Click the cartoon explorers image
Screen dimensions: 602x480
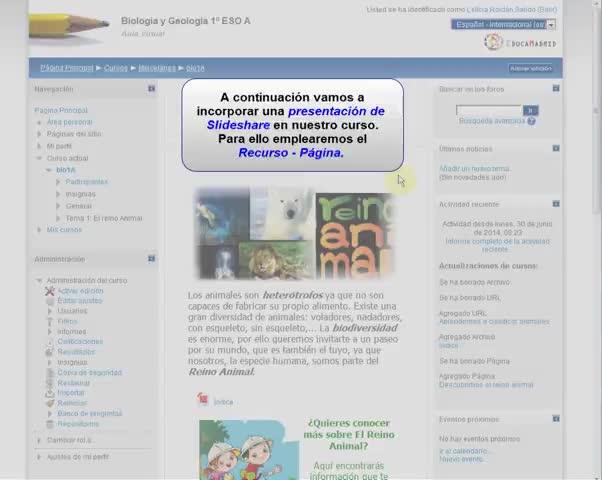coord(249,450)
